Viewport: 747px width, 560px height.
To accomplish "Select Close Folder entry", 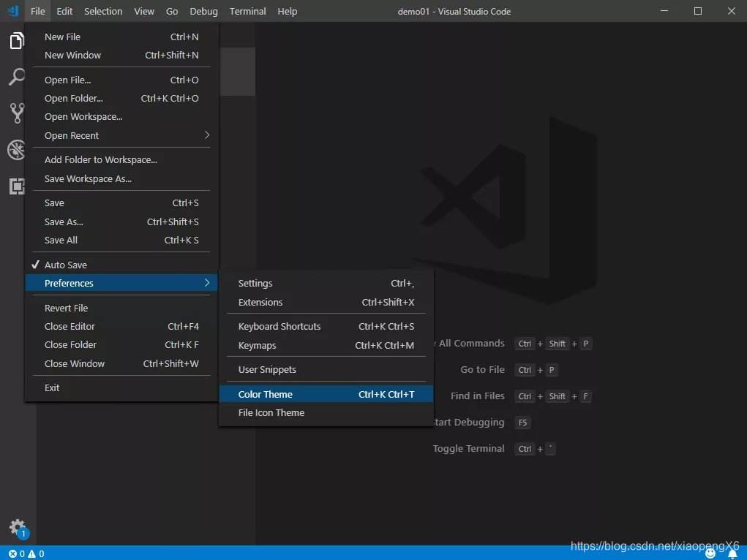I will point(121,345).
